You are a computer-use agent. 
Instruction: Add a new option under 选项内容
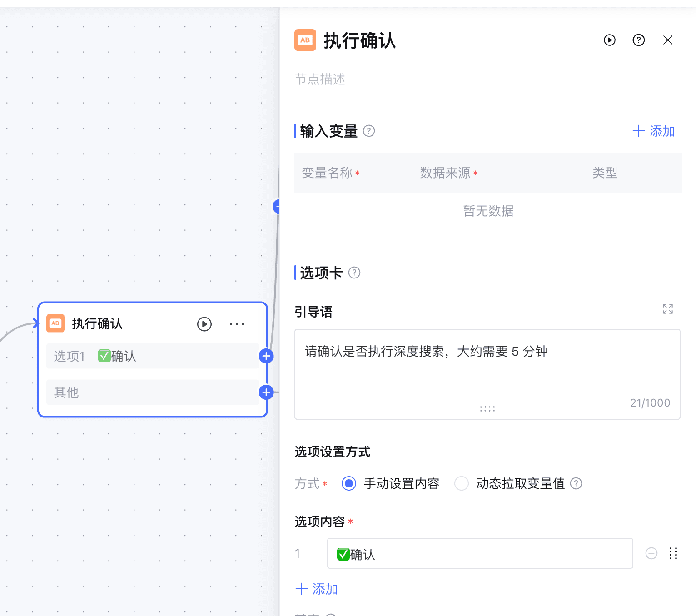point(317,589)
